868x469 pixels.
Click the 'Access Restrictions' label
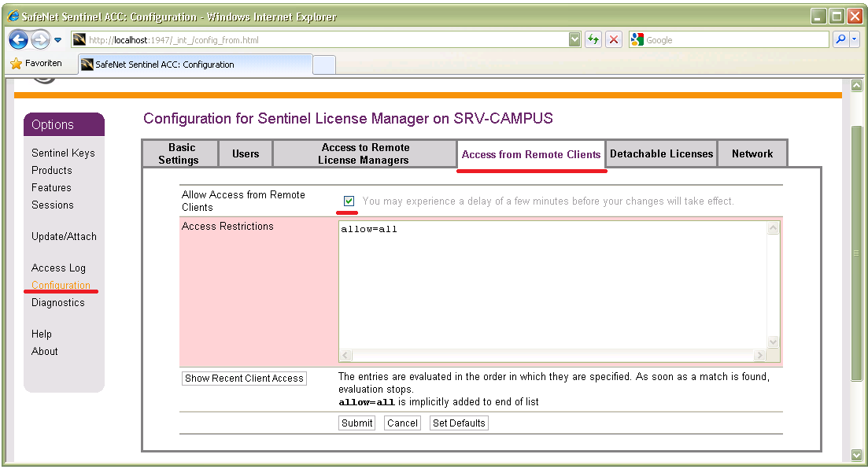click(x=227, y=226)
